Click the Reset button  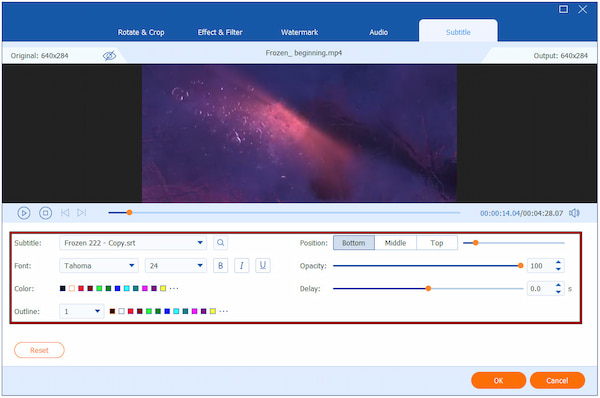pyautogui.click(x=39, y=350)
